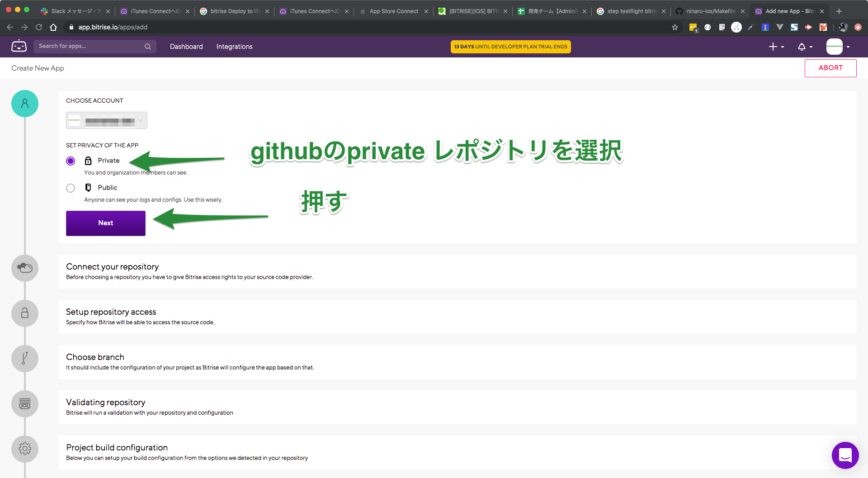This screenshot has width=868, height=478.
Task: Expand the Choose Account dropdown
Action: (x=107, y=120)
